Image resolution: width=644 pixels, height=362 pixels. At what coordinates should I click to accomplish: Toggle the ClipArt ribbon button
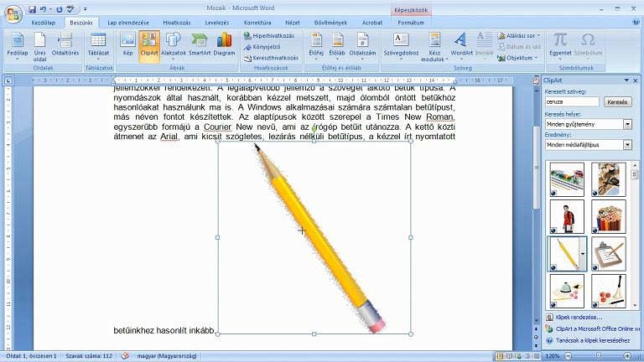click(148, 46)
